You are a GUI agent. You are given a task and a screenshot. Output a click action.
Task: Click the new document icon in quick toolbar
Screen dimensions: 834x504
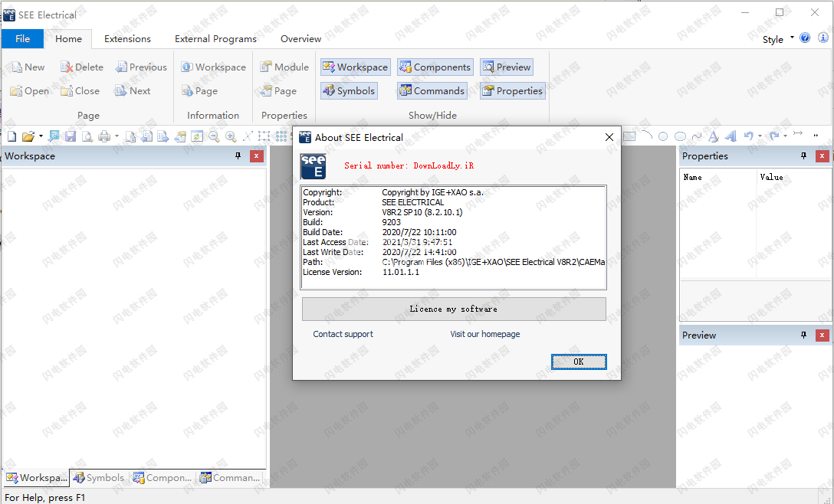coord(11,136)
